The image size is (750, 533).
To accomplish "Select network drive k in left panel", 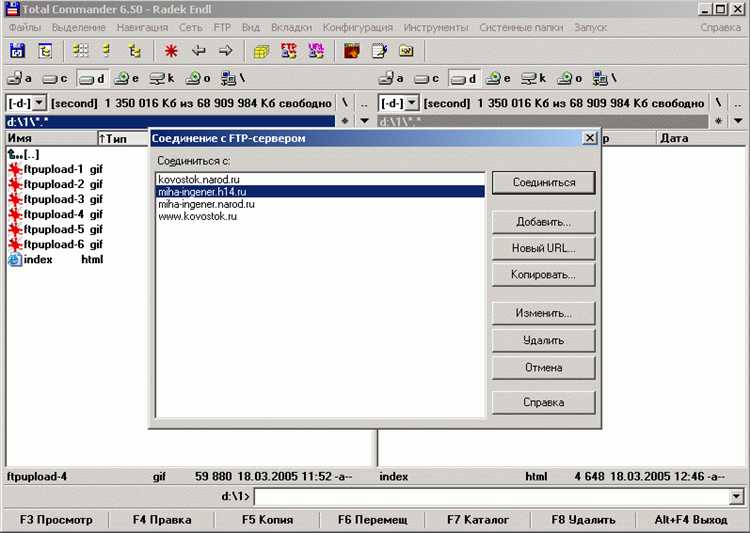I will pyautogui.click(x=162, y=78).
